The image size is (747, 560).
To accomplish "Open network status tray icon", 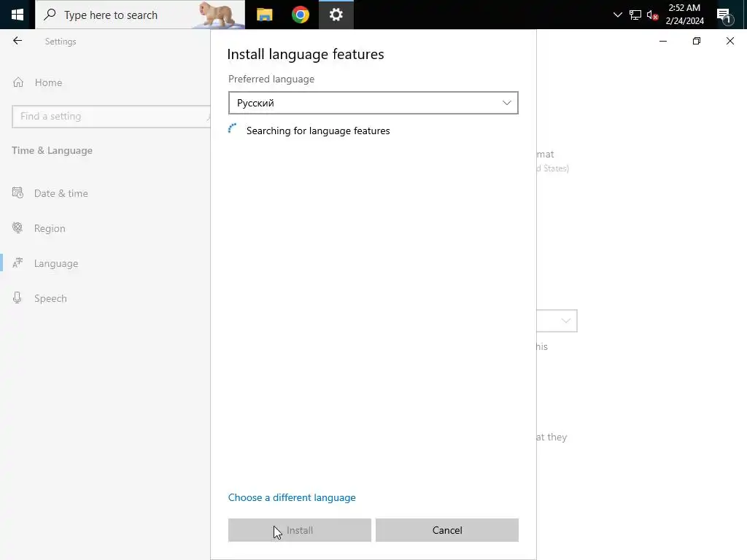I will [635, 15].
